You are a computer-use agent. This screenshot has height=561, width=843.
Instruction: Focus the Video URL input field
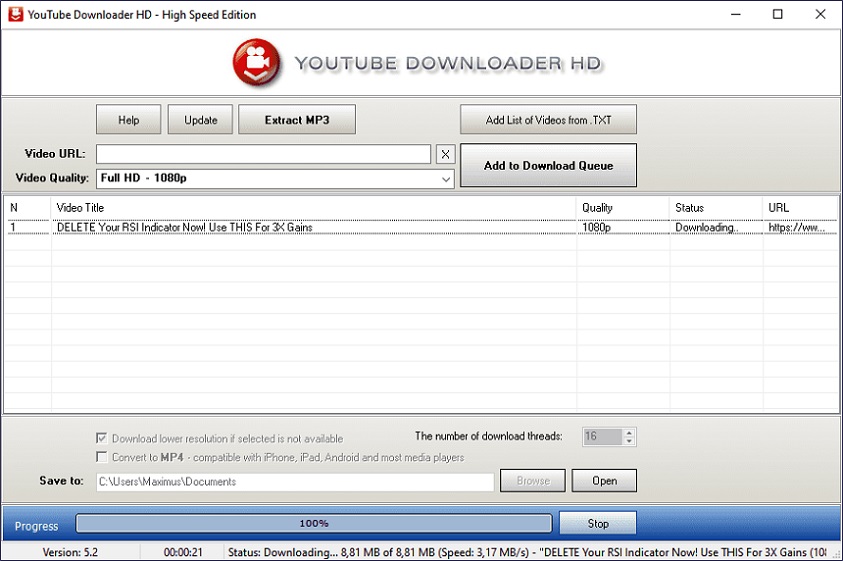[263, 154]
